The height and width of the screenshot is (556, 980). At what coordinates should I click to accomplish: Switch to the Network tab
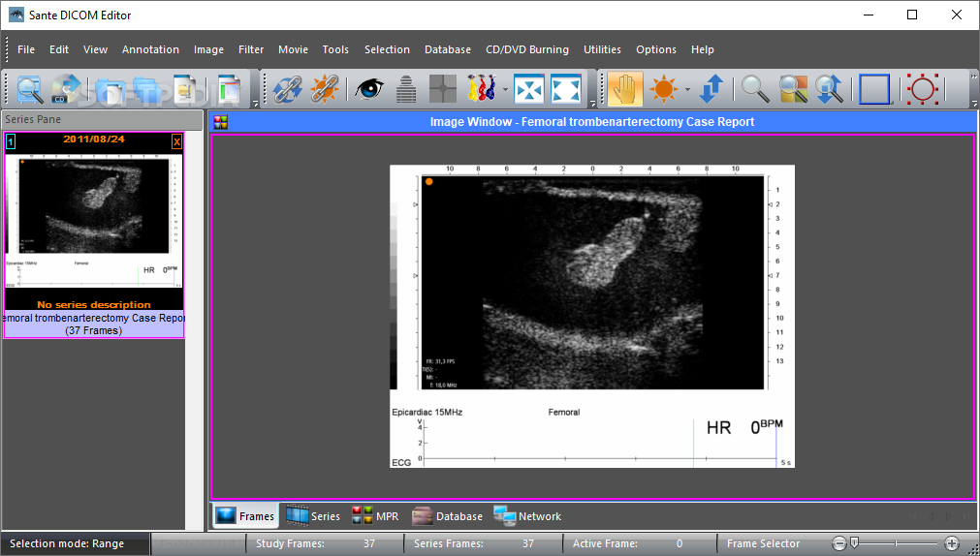(527, 516)
